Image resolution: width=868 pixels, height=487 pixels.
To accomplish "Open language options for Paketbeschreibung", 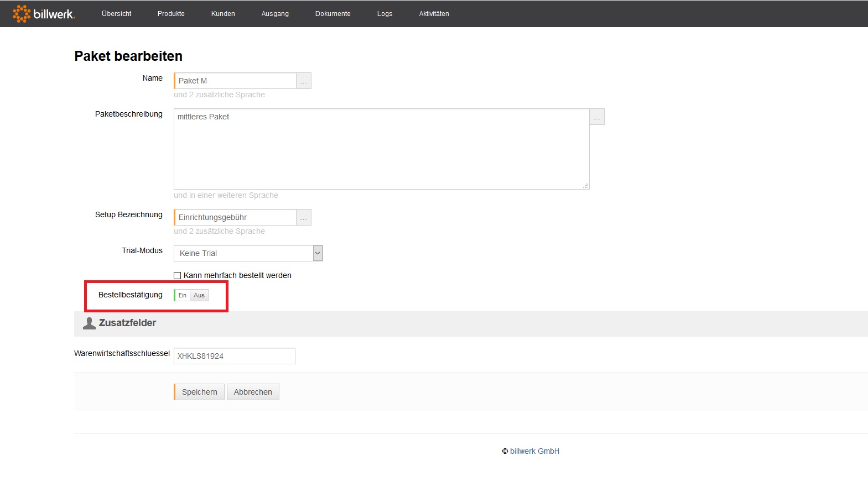I will click(x=597, y=117).
